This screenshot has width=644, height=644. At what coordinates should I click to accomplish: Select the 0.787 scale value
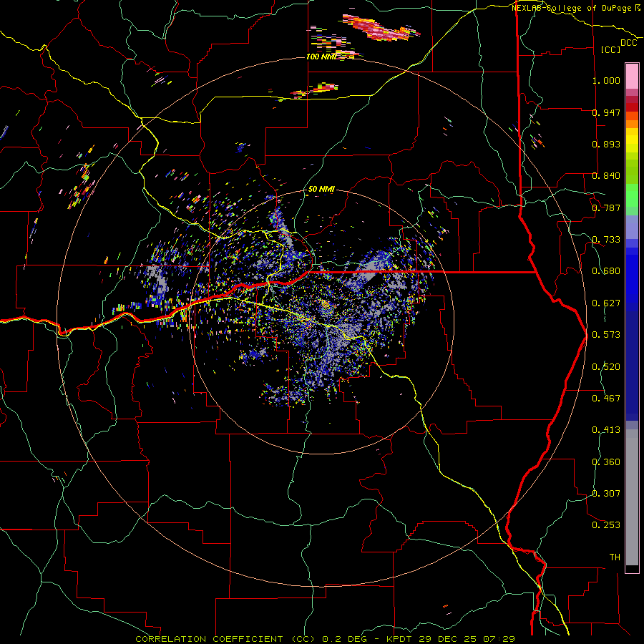[606, 208]
